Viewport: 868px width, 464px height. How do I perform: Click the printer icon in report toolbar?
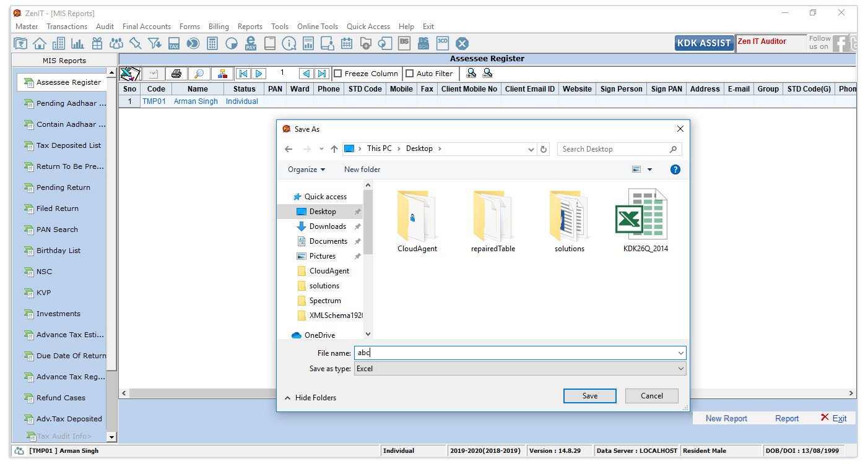pos(176,74)
